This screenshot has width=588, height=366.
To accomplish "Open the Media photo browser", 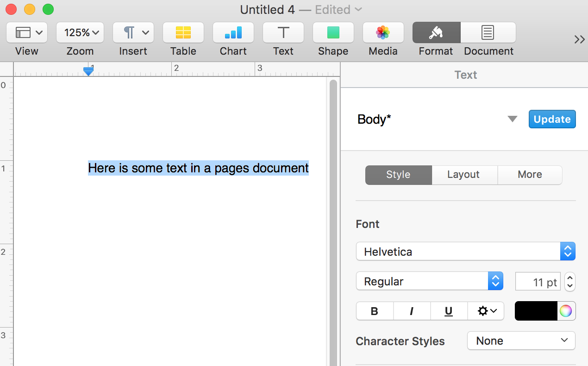I will click(383, 32).
